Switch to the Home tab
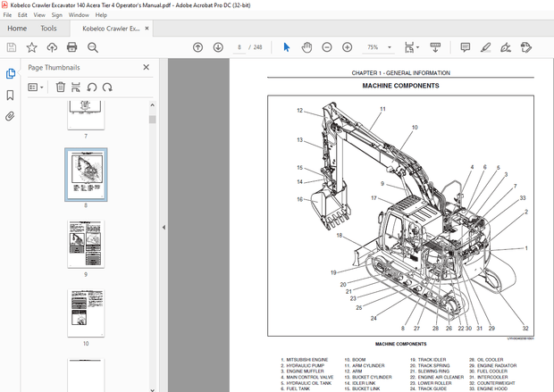 click(x=17, y=29)
